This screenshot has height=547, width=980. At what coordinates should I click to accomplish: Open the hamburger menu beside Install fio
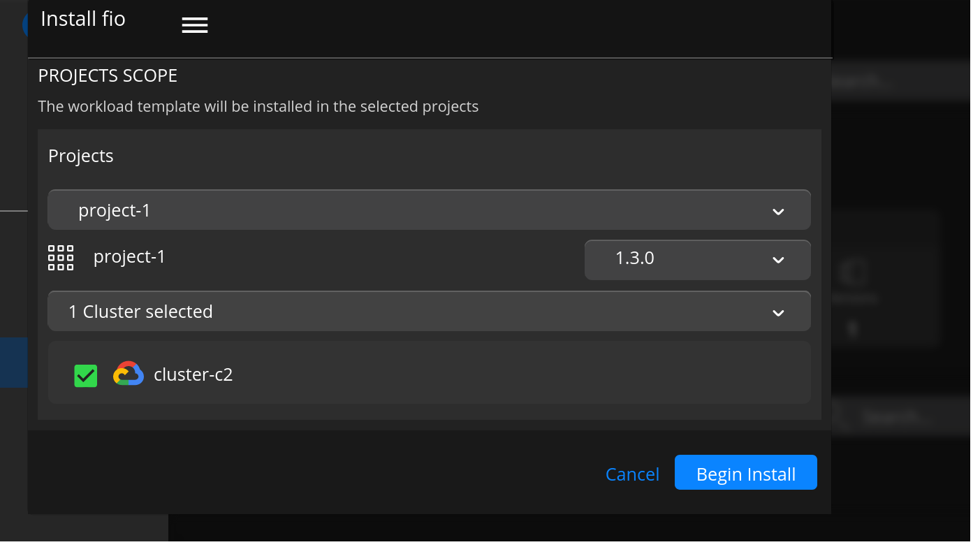[x=195, y=25]
